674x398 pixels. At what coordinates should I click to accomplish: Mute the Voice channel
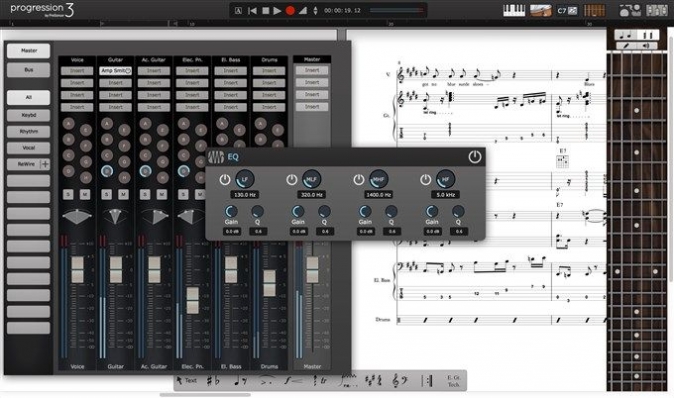click(x=85, y=195)
